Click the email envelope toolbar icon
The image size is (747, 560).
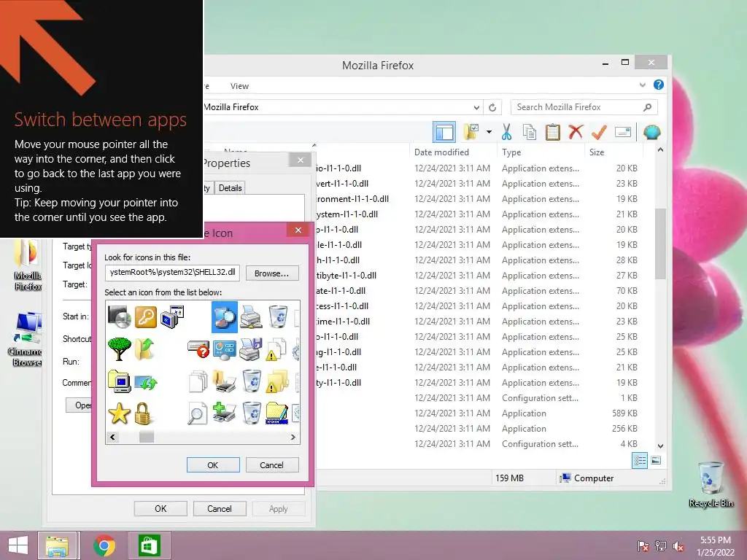pos(623,132)
